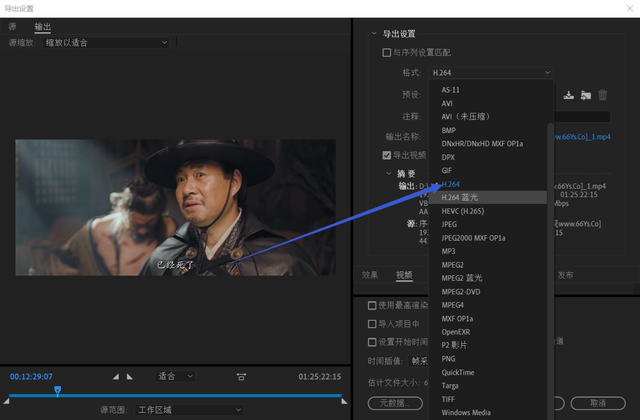Click the aspect ratio correction icon
640x420 pixels.
click(x=241, y=376)
